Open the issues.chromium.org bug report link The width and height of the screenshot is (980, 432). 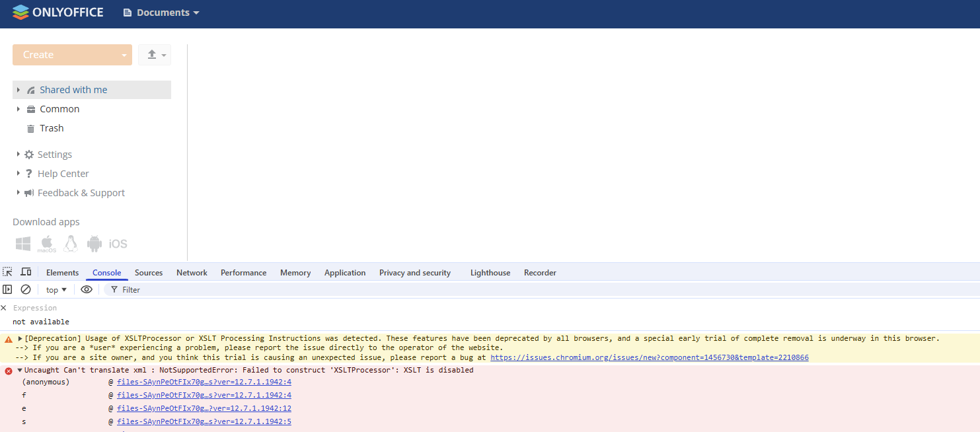[649, 357]
